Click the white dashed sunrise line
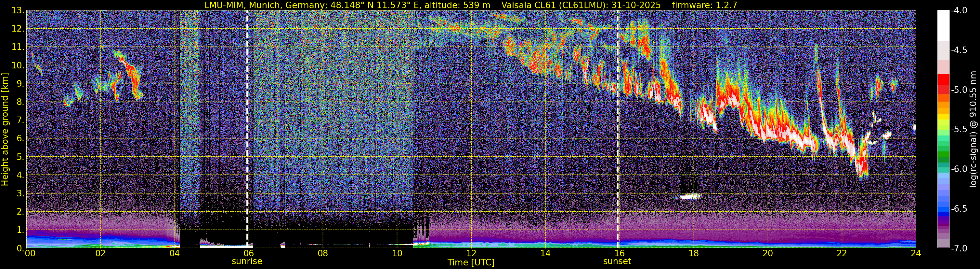Image resolution: width=980 pixels, height=269 pixels. click(247, 129)
